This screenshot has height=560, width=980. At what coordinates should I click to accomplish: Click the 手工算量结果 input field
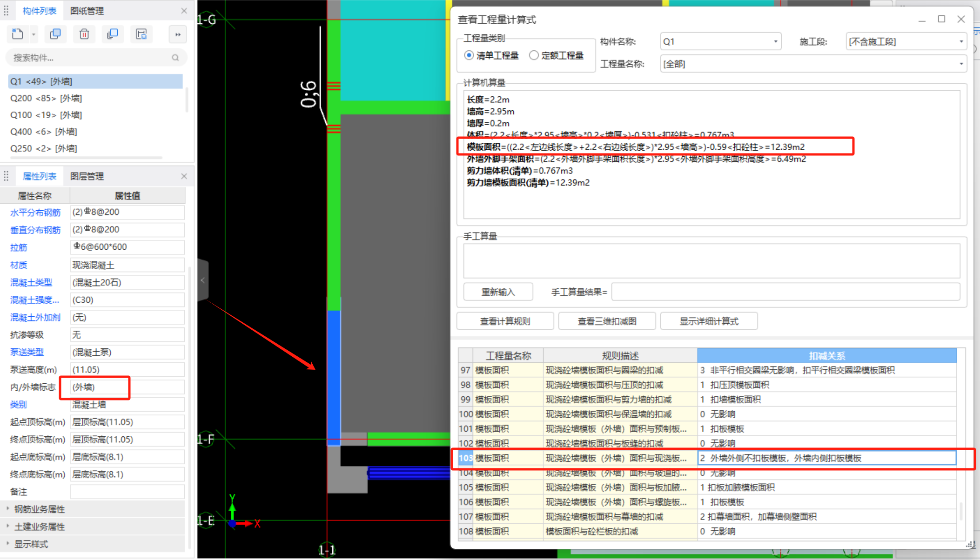(x=786, y=292)
